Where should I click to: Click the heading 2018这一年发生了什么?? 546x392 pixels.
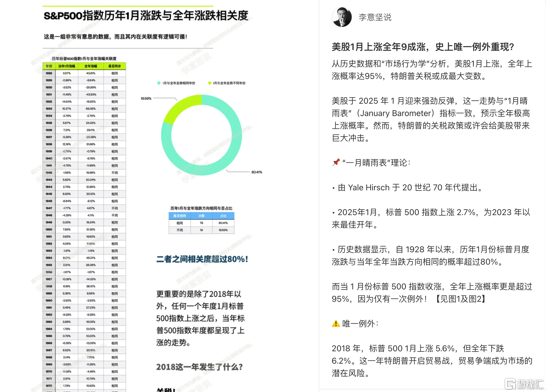(x=199, y=367)
